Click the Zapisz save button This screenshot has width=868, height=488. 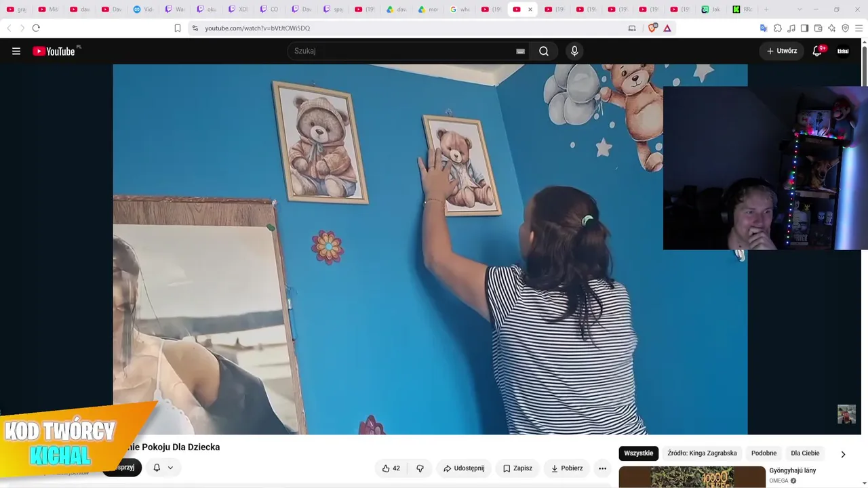pos(517,468)
